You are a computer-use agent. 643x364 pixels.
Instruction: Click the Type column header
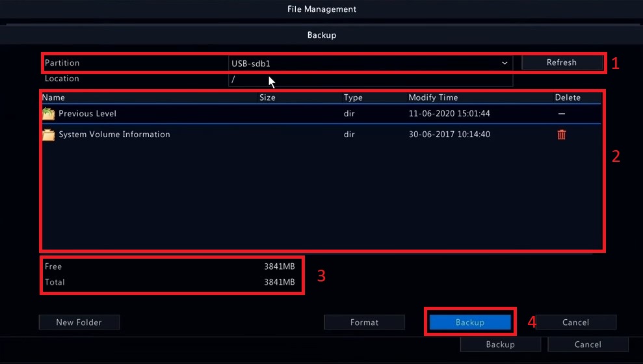click(x=353, y=97)
